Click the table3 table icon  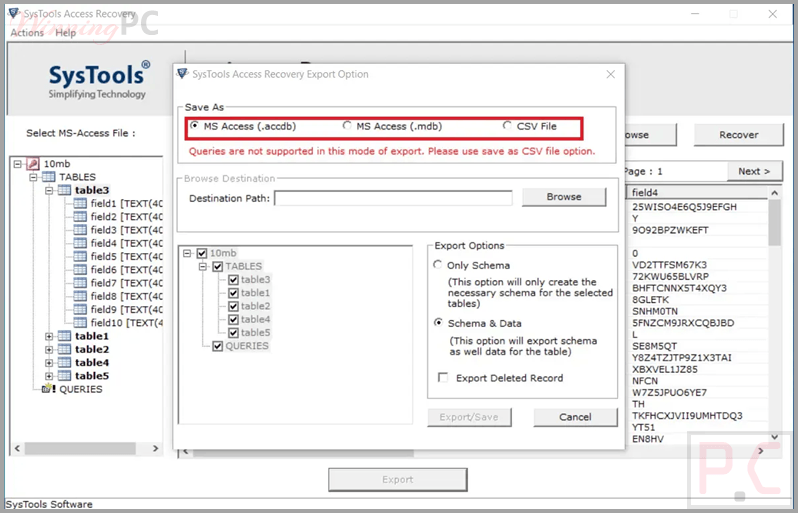coord(65,190)
